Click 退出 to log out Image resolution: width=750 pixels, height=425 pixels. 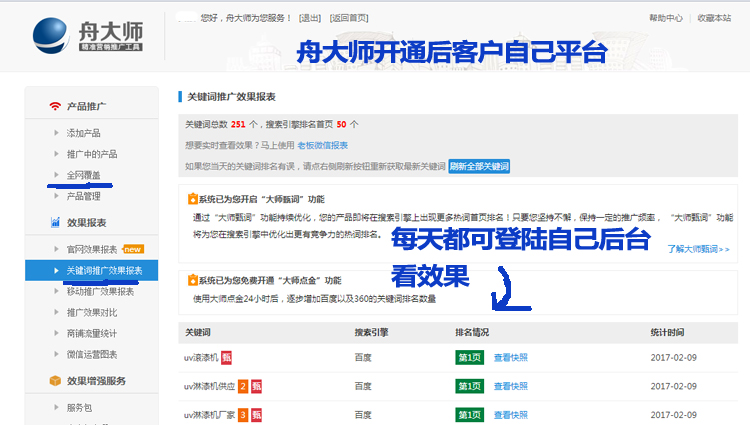310,18
